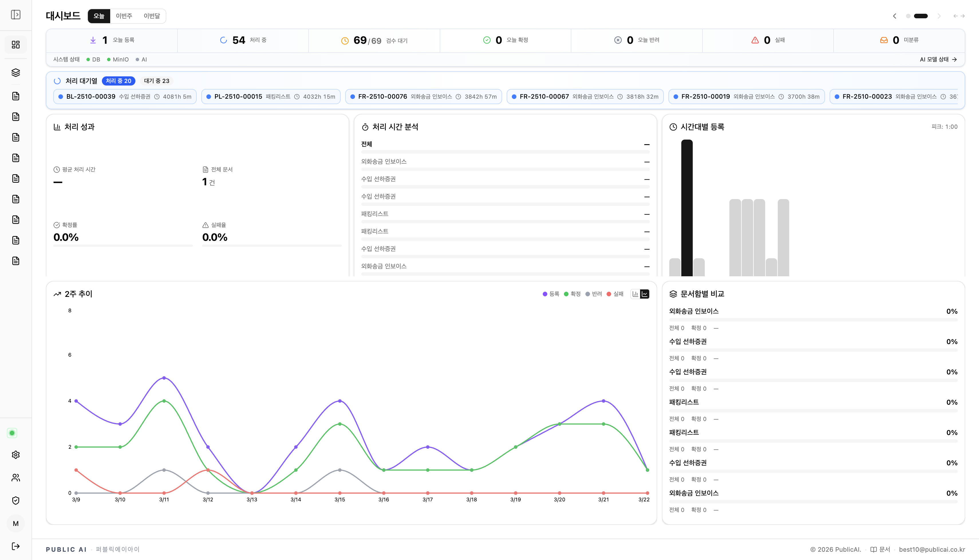Open the dashboard grid icon in sidebar
Image resolution: width=979 pixels, height=560 pixels.
[x=15, y=44]
